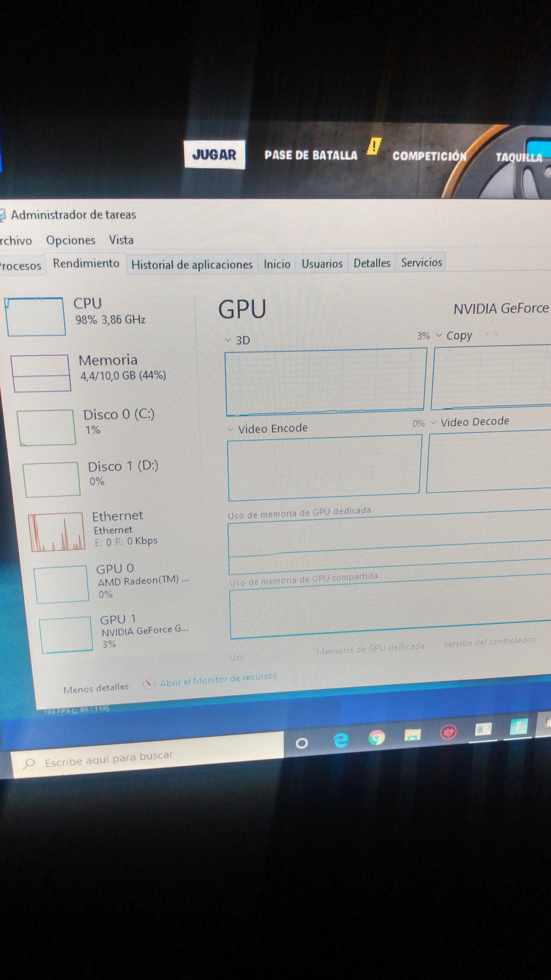Select the CPU performance graph thumbnail
This screenshot has width=551, height=980.
point(35,317)
